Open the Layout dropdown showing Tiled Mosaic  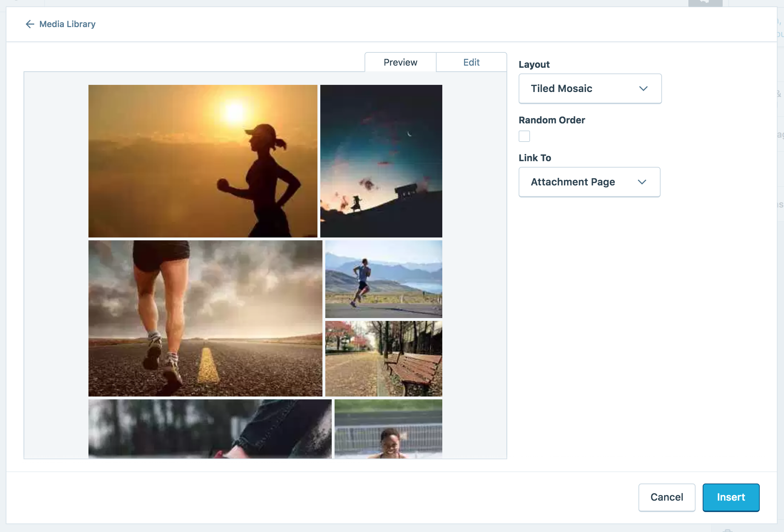click(x=590, y=89)
